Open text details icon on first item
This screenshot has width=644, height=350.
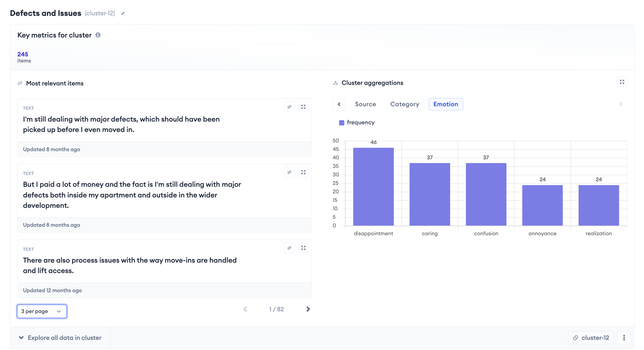point(289,107)
